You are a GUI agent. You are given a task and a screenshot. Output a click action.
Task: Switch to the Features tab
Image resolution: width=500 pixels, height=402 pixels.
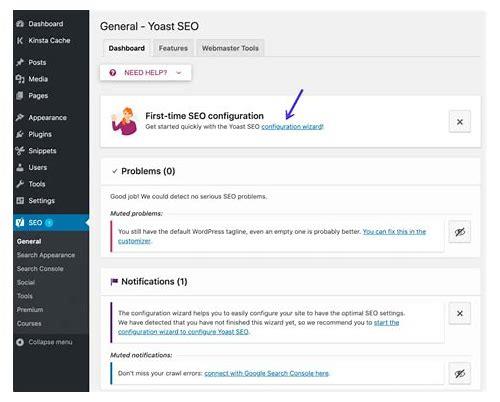[173, 48]
